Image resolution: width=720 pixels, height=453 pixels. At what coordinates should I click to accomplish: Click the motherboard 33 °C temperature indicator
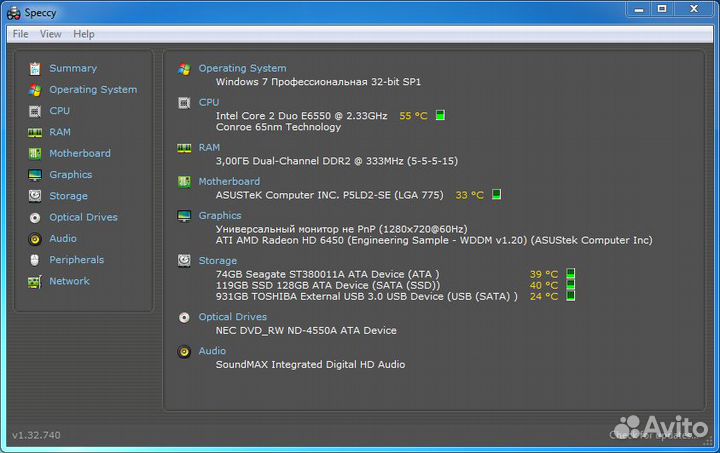469,195
